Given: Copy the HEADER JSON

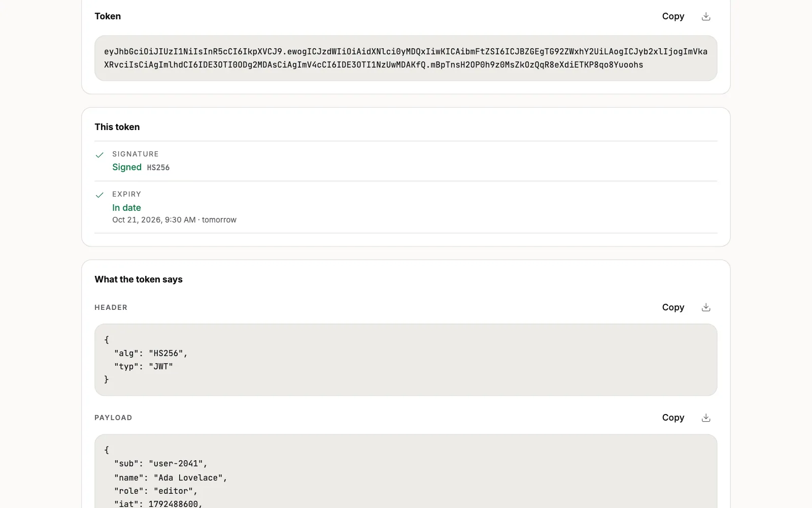Looking at the screenshot, I should 673,307.
